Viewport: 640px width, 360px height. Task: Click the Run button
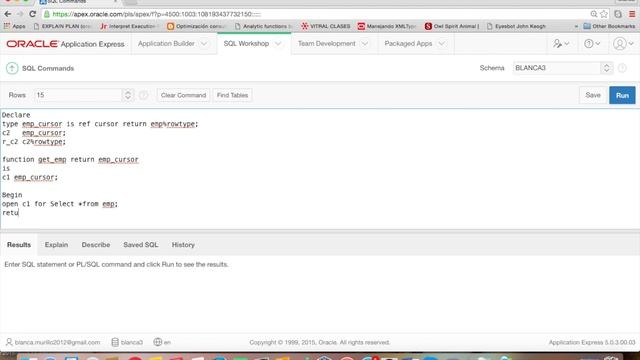(x=622, y=95)
